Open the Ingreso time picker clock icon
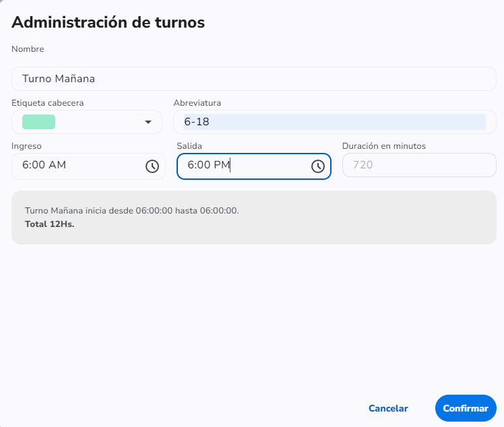Image resolution: width=504 pixels, height=427 pixels. pos(152,166)
